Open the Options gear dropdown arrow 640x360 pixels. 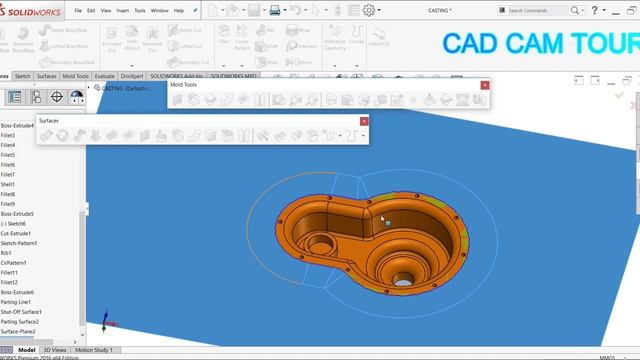pos(379,10)
